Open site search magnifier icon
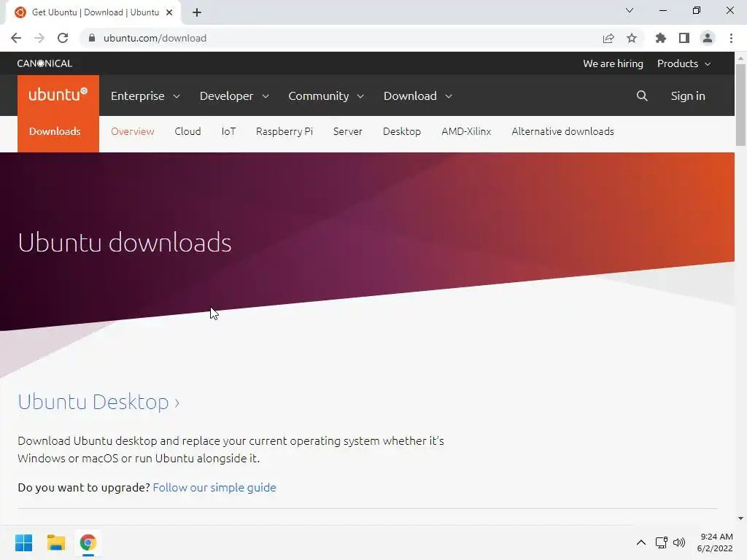 tap(642, 96)
